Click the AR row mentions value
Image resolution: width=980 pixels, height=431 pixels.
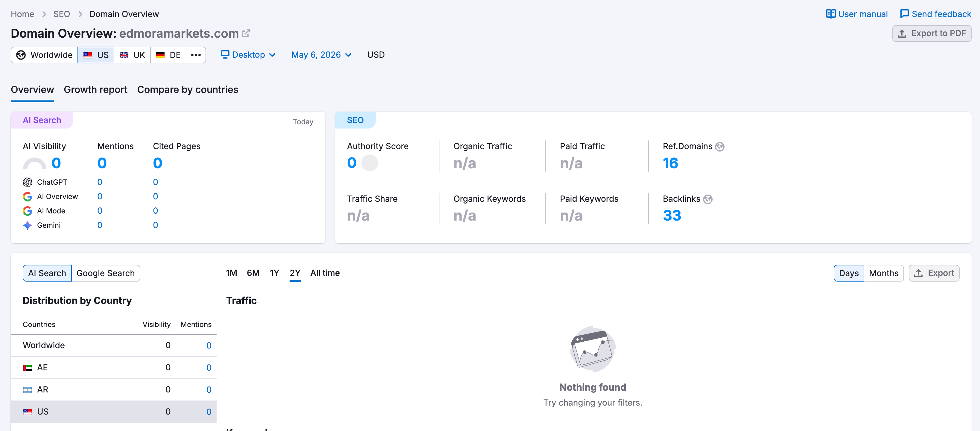[x=209, y=390]
